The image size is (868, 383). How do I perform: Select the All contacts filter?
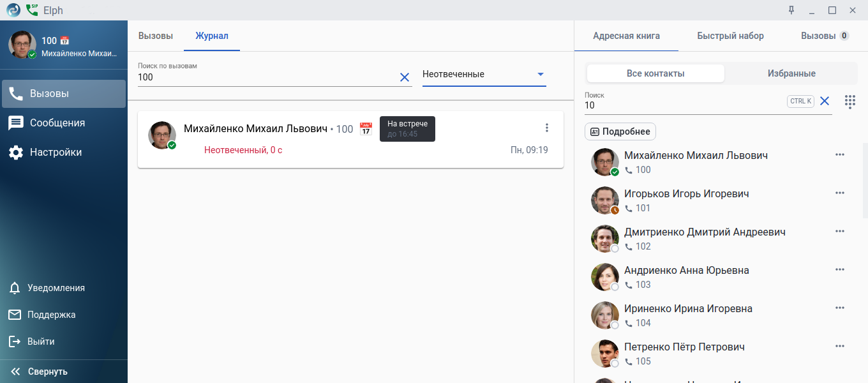click(x=655, y=73)
